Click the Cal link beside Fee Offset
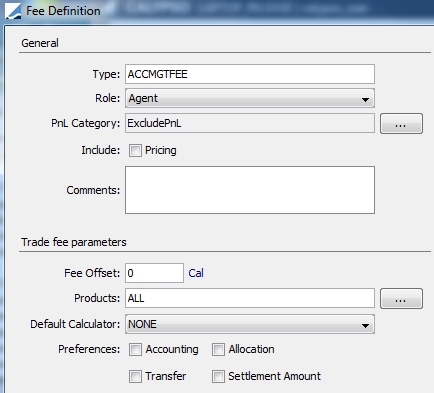Viewport: 434px width, 393px height. pos(196,273)
